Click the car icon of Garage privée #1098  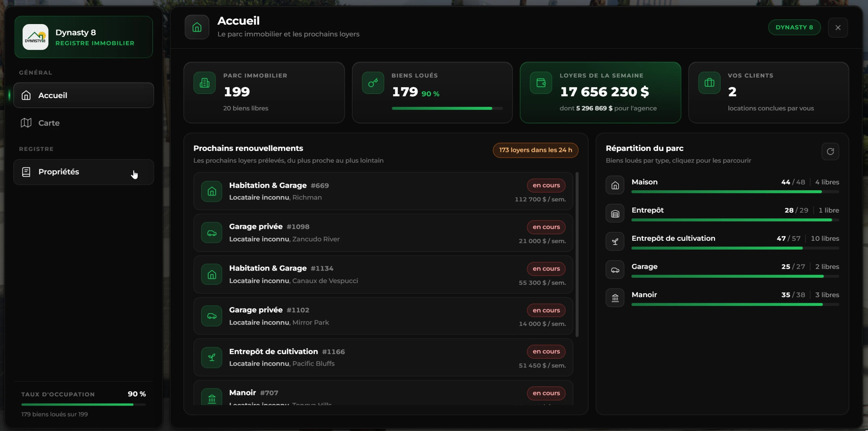click(212, 233)
